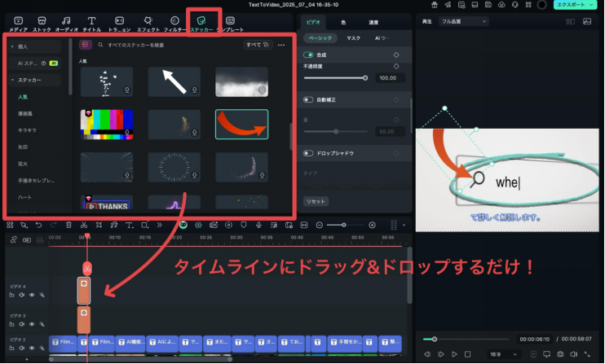Select the キラキラ sticker category
605x364 pixels.
(x=27, y=130)
